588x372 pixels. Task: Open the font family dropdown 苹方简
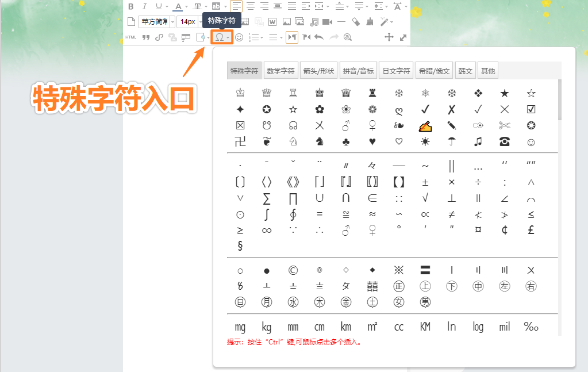coord(156,22)
